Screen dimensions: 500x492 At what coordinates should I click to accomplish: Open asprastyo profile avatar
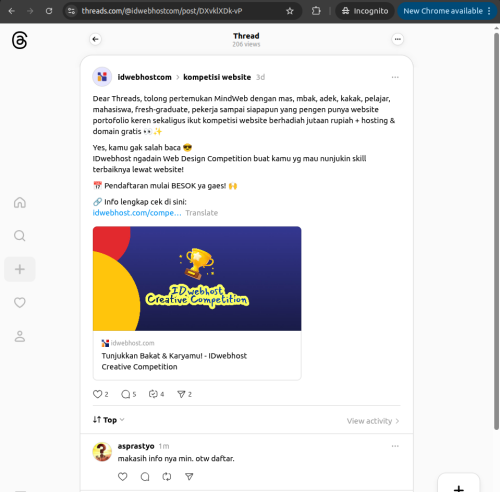(x=102, y=452)
